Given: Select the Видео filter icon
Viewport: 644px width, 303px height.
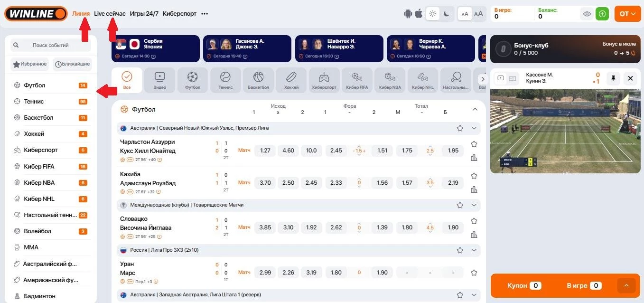Looking at the screenshot, I should click(159, 80).
